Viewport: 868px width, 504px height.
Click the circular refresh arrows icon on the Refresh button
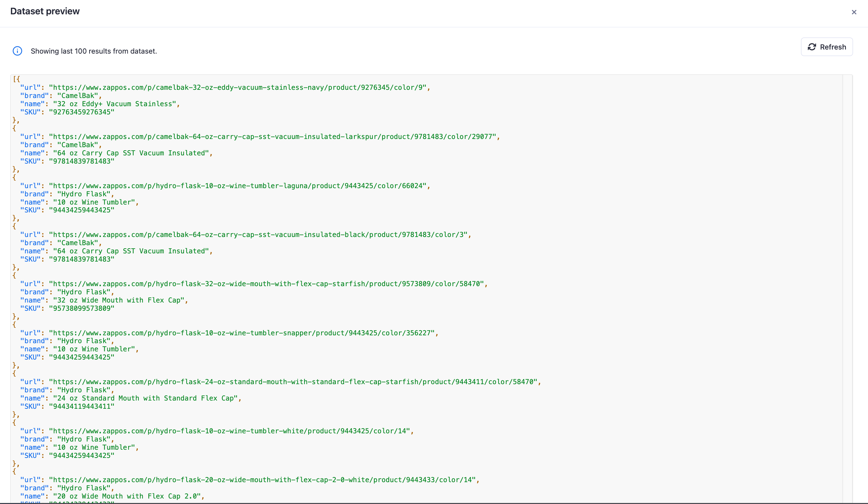tap(812, 47)
